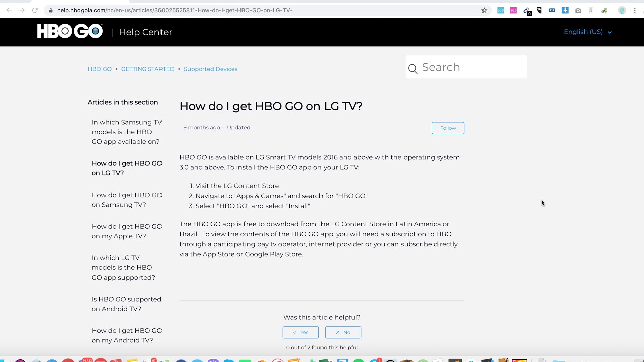644x362 pixels.
Task: Click 'Articles in this section' heading
Action: [x=123, y=102]
